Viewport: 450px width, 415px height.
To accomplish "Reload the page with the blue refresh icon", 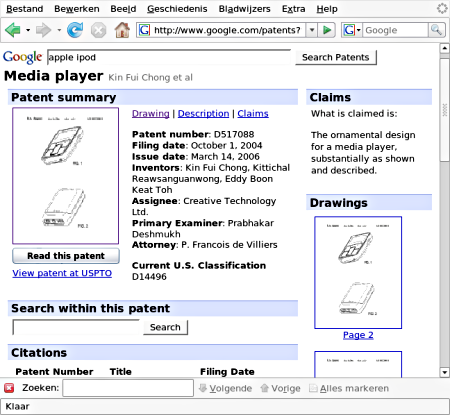I will point(75,30).
